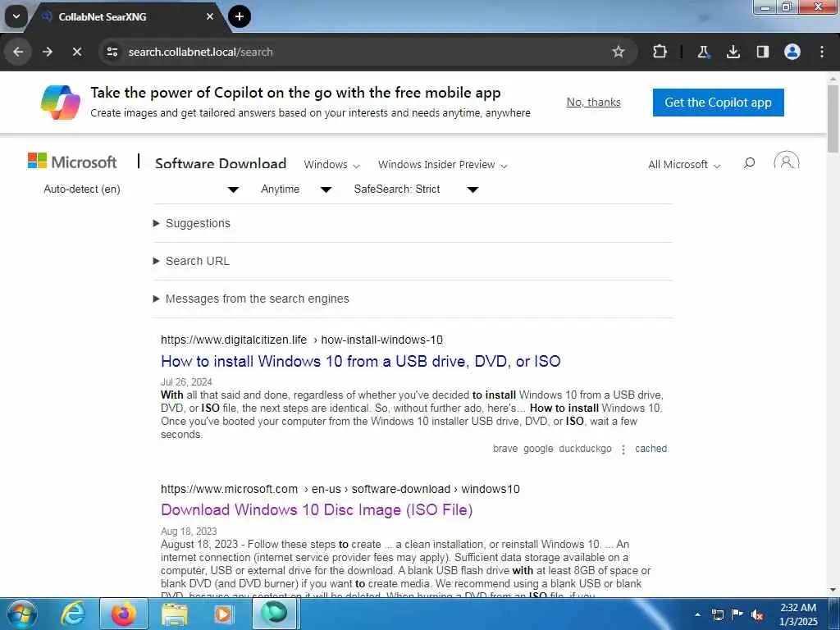Screen dimensions: 840x630
Task: Open Chrome Labs flask icon
Action: coord(703,52)
